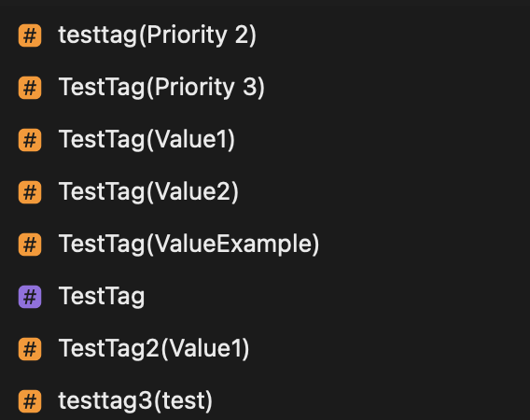The height and width of the screenshot is (420, 530).
Task: Click the hash icon beside testtag3(test)
Action: coord(30,401)
